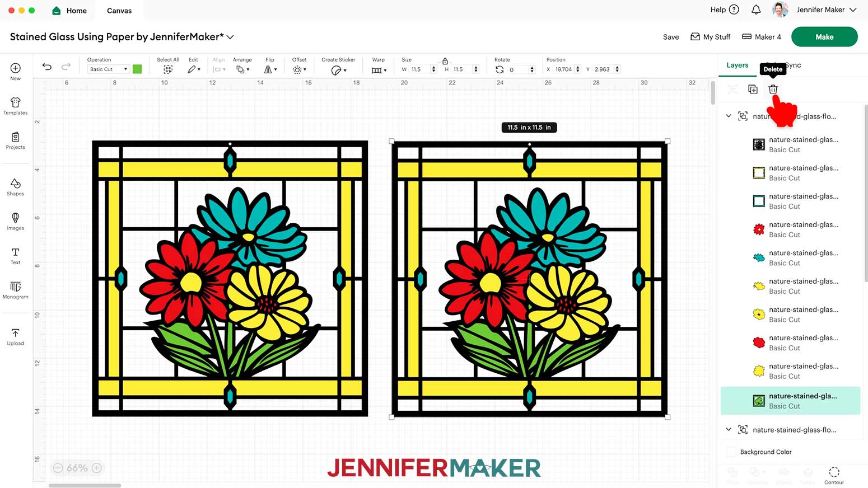868x488 pixels.
Task: Click the Help question mark icon
Action: click(x=734, y=10)
